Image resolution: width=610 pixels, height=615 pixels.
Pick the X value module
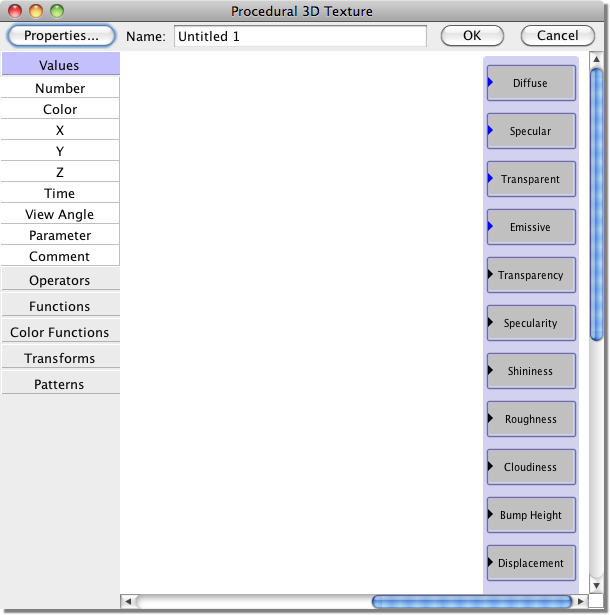60,130
